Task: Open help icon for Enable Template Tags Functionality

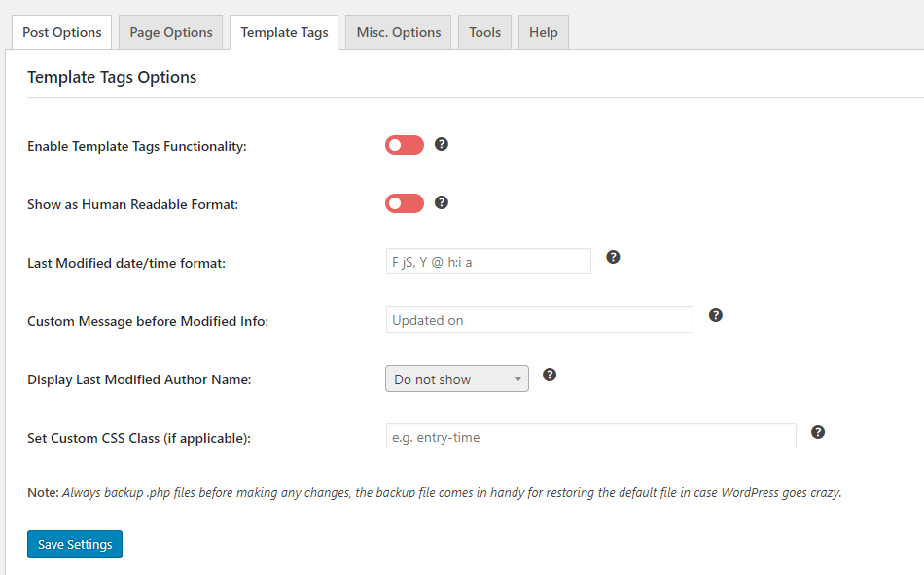Action: click(442, 145)
